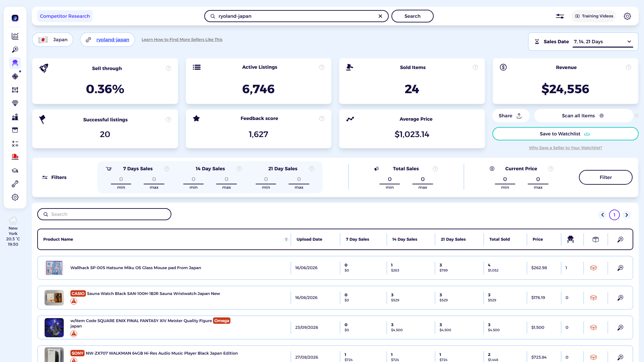644x362 pixels.
Task: Open the product research magnifier sidebar icon
Action: 15,50
